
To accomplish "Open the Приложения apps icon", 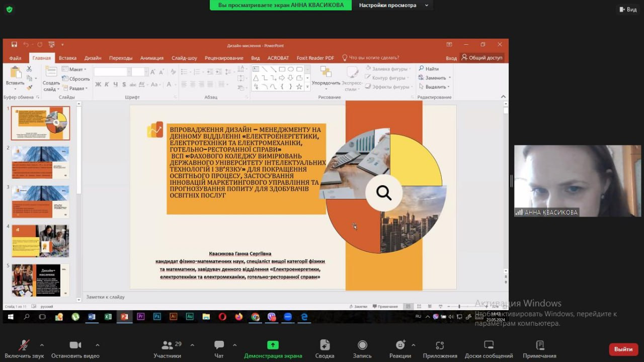I will click(x=440, y=345).
